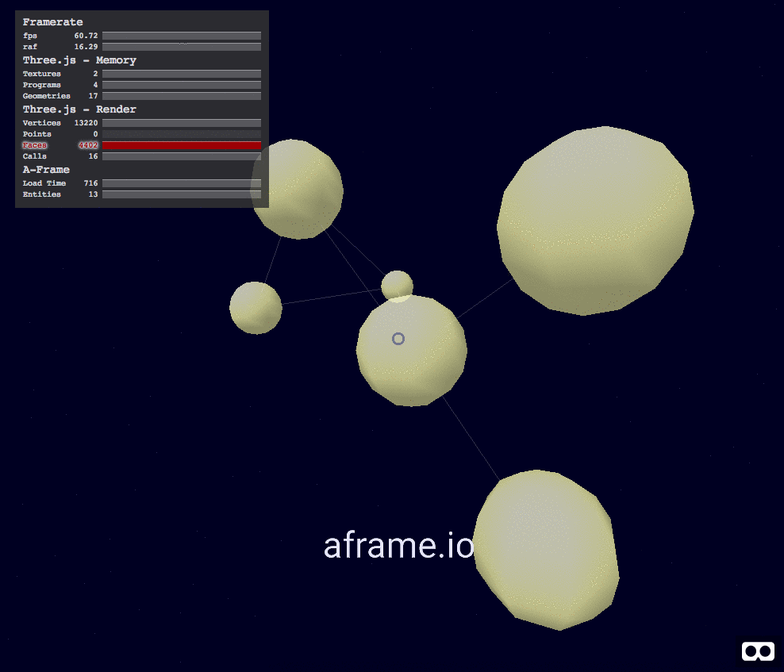Click the Geometries count value 17
Viewport: 784px width, 672px height.
pos(93,96)
